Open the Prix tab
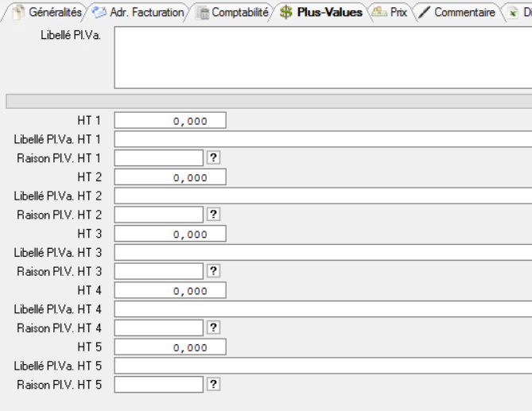The image size is (532, 411). click(x=394, y=12)
